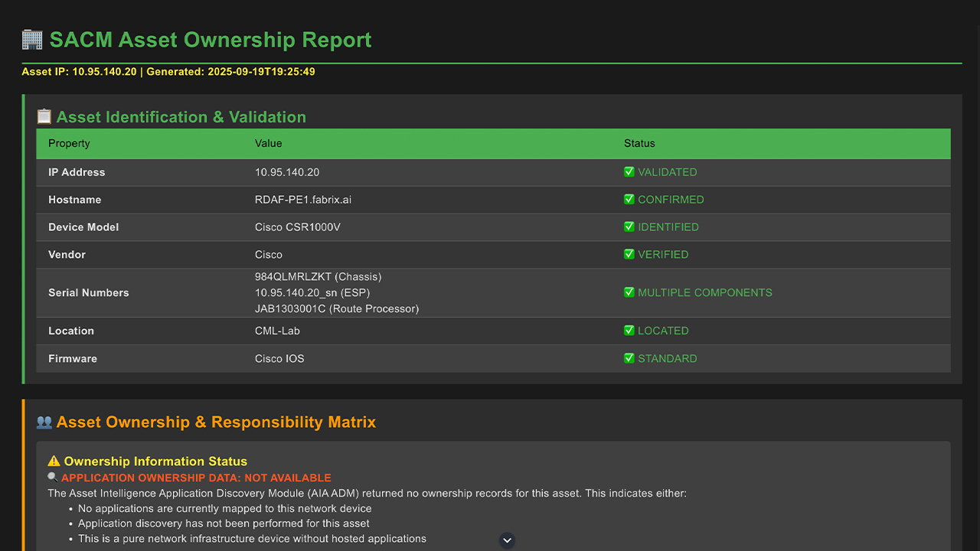980x551 pixels.
Task: Click the scroll-down chevron button at bottom
Action: [x=507, y=540]
